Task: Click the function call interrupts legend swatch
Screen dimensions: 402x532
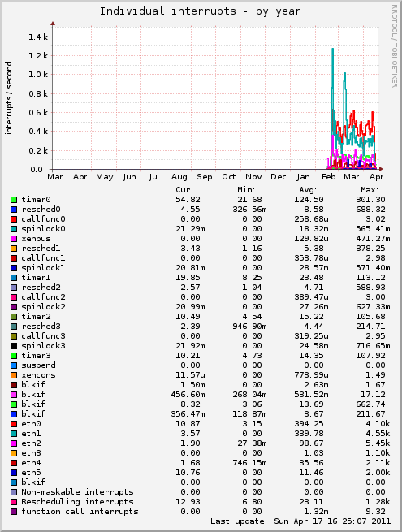Action: [14, 512]
